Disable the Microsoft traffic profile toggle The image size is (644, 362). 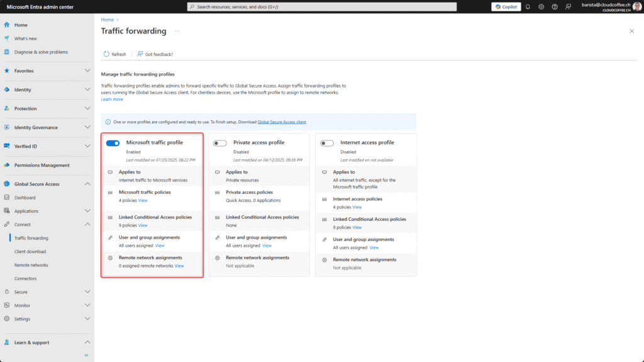click(x=113, y=143)
